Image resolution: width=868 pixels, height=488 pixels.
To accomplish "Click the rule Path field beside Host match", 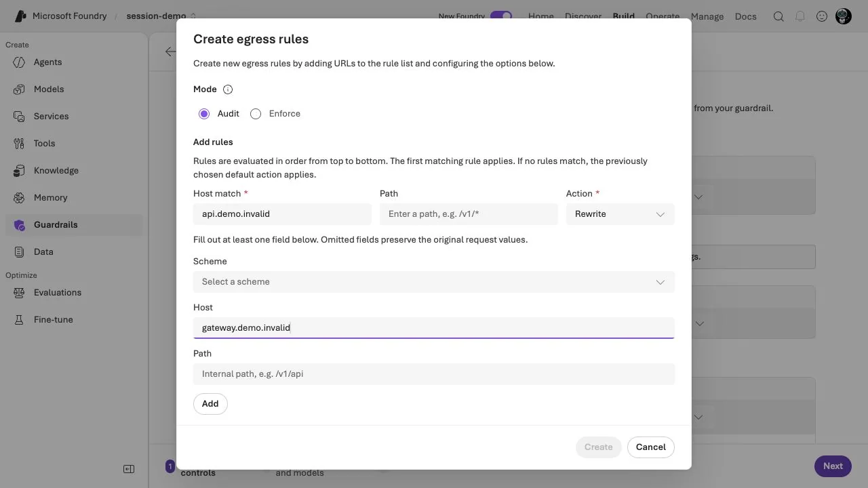I will point(469,214).
